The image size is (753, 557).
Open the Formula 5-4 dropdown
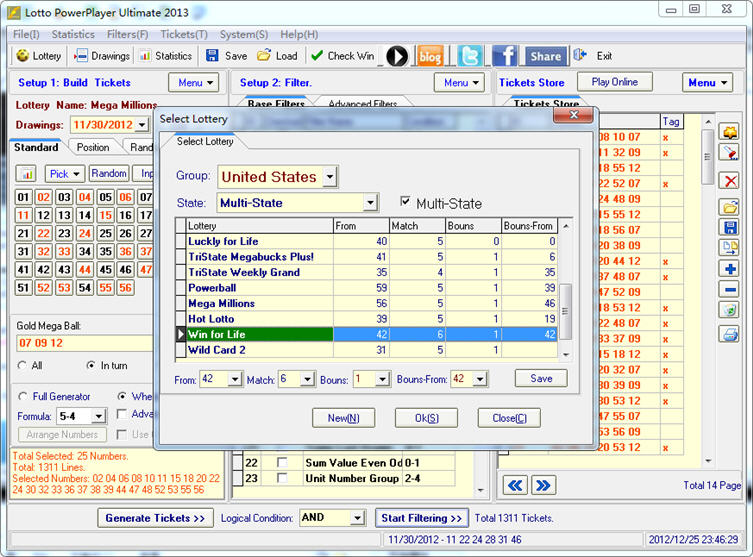[x=98, y=416]
